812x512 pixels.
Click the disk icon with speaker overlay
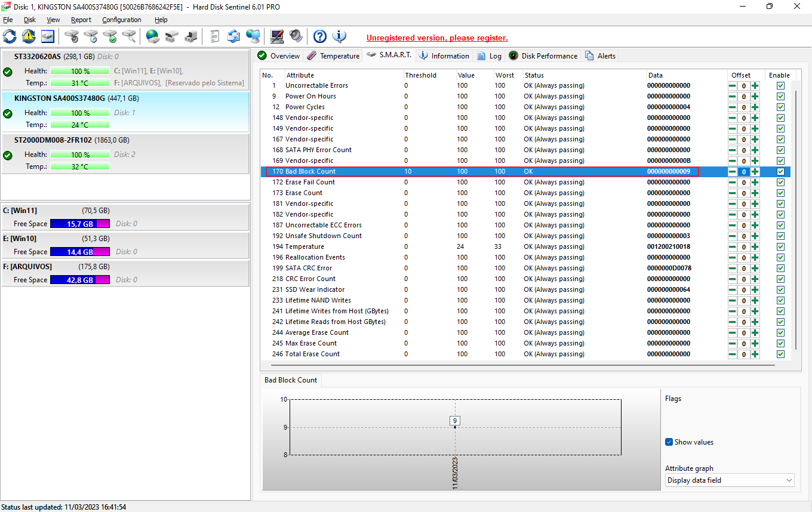coord(72,36)
